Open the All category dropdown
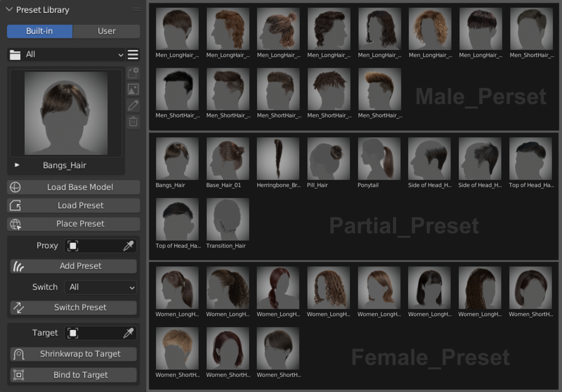 pyautogui.click(x=68, y=54)
